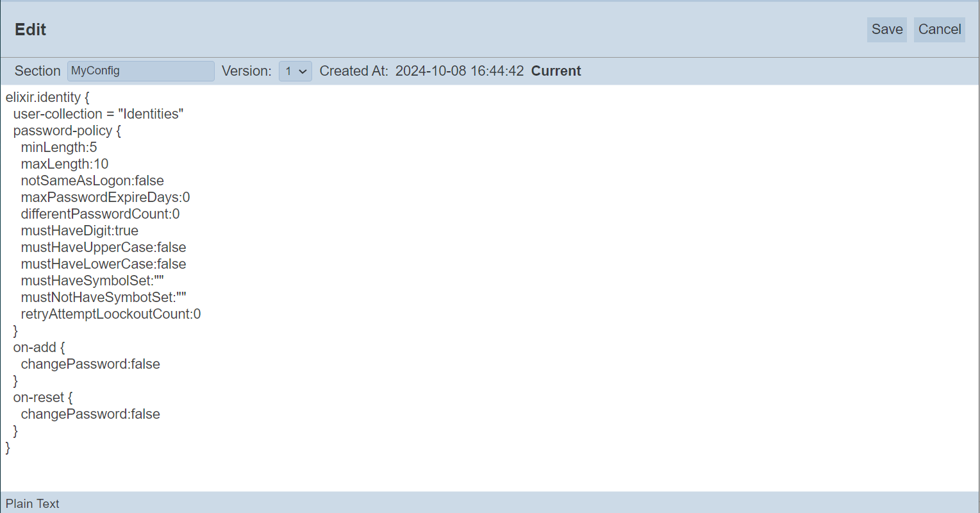Place cursor on mustHaveLowerCase:false
The width and height of the screenshot is (980, 513).
click(103, 264)
